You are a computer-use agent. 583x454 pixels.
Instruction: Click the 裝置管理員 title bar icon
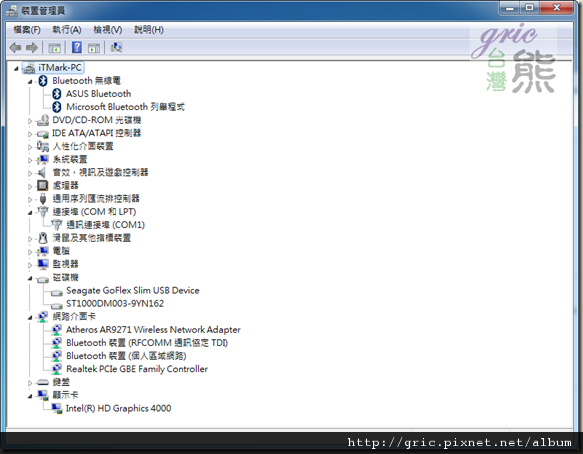coord(12,11)
